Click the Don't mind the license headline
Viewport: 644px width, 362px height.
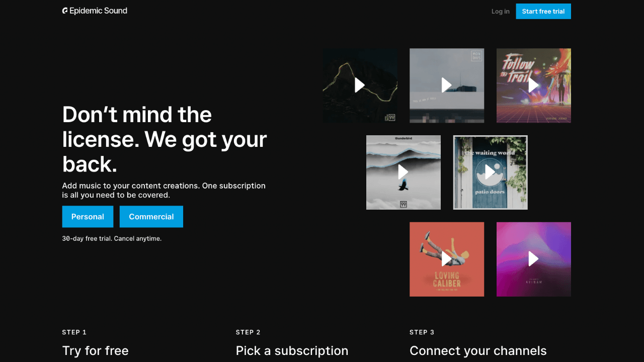click(165, 139)
